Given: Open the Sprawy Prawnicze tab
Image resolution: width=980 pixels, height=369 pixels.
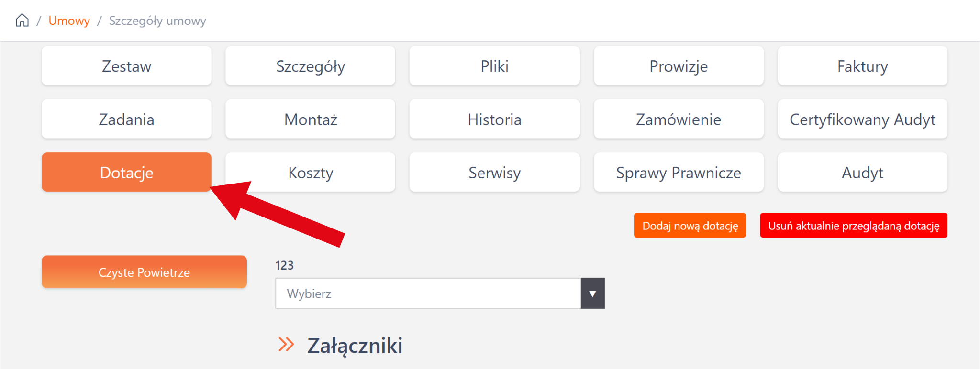Looking at the screenshot, I should 678,172.
